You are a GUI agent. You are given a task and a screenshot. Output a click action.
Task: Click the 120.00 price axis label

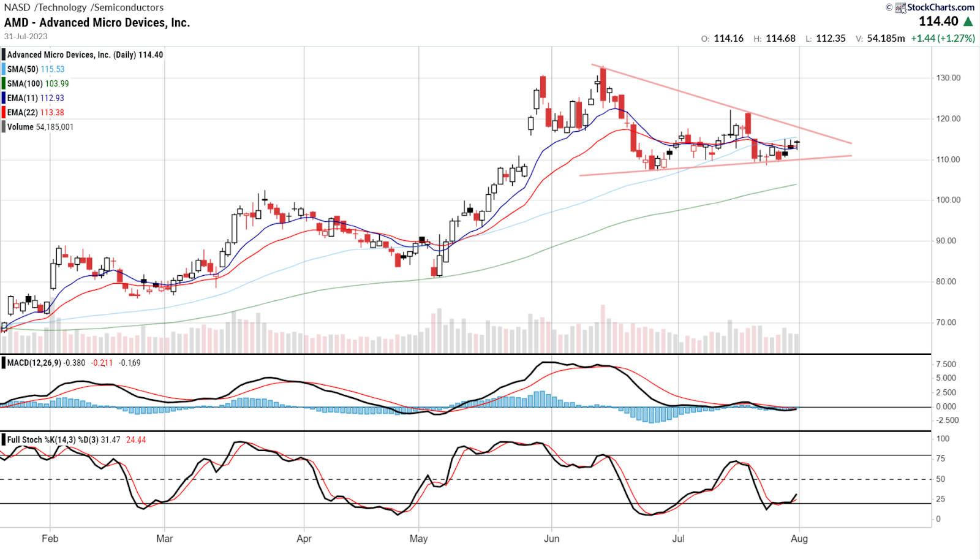coord(948,118)
